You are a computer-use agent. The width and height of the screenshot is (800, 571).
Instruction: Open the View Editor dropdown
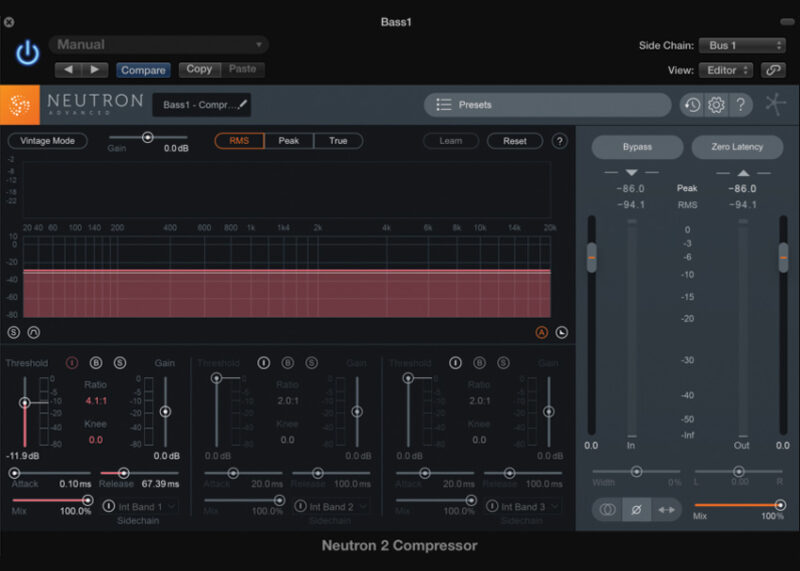(726, 70)
